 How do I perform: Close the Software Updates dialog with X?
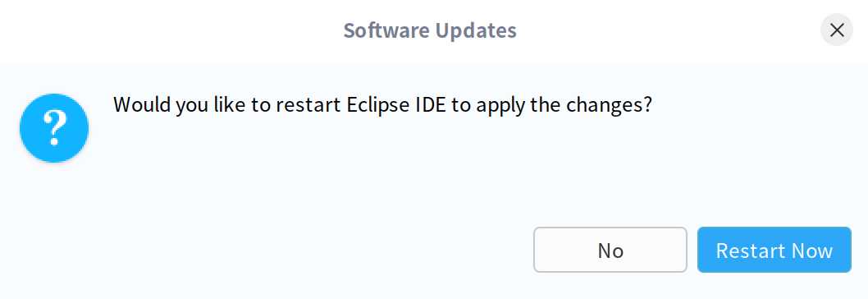point(837,30)
